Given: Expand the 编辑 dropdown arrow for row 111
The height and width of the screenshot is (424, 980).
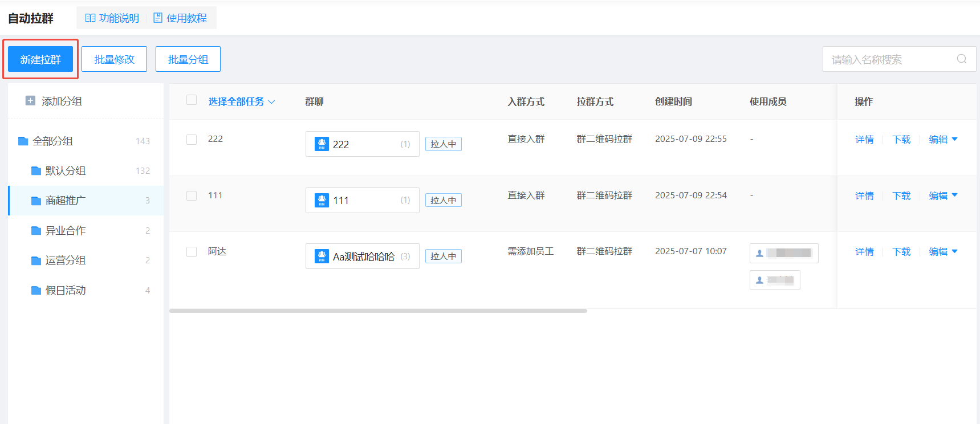Looking at the screenshot, I should click(955, 195).
